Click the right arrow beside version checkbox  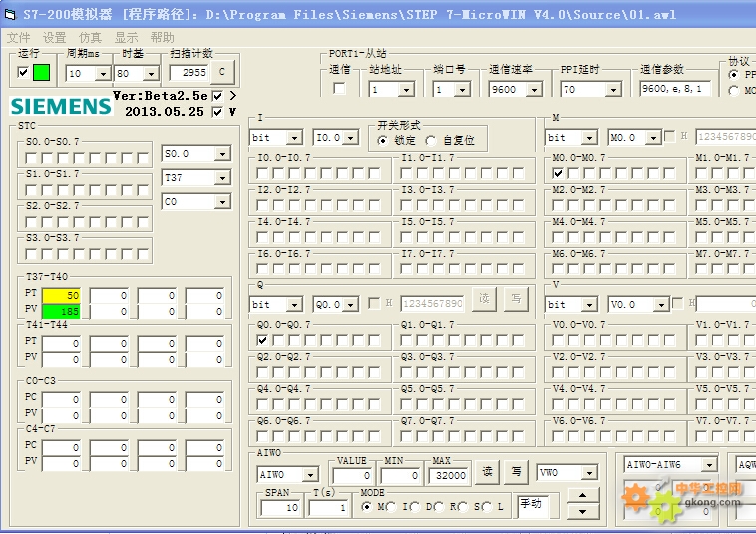coord(232,96)
